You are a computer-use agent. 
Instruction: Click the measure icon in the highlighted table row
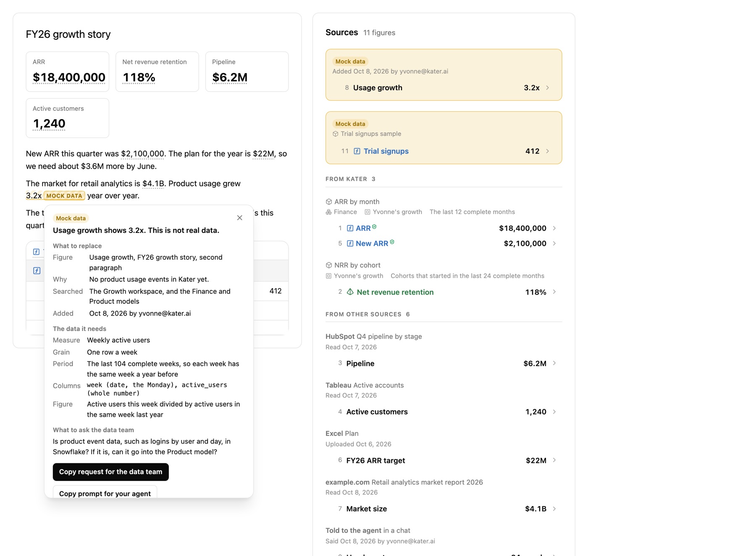pos(37,271)
